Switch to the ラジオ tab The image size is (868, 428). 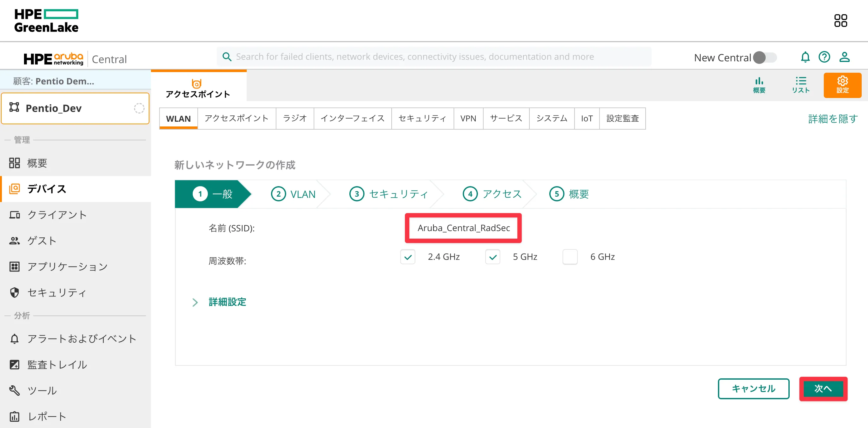(294, 119)
